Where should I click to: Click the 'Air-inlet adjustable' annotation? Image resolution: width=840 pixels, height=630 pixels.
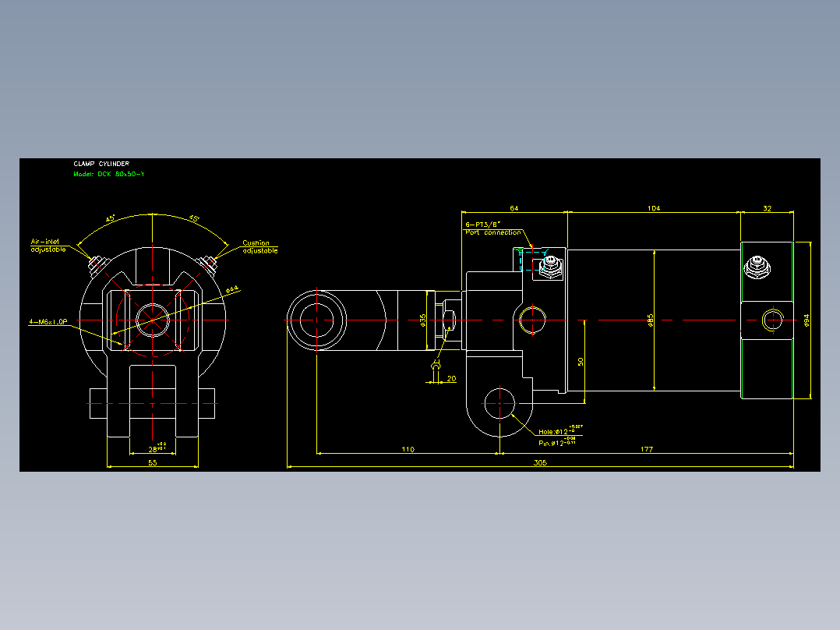[x=48, y=246]
